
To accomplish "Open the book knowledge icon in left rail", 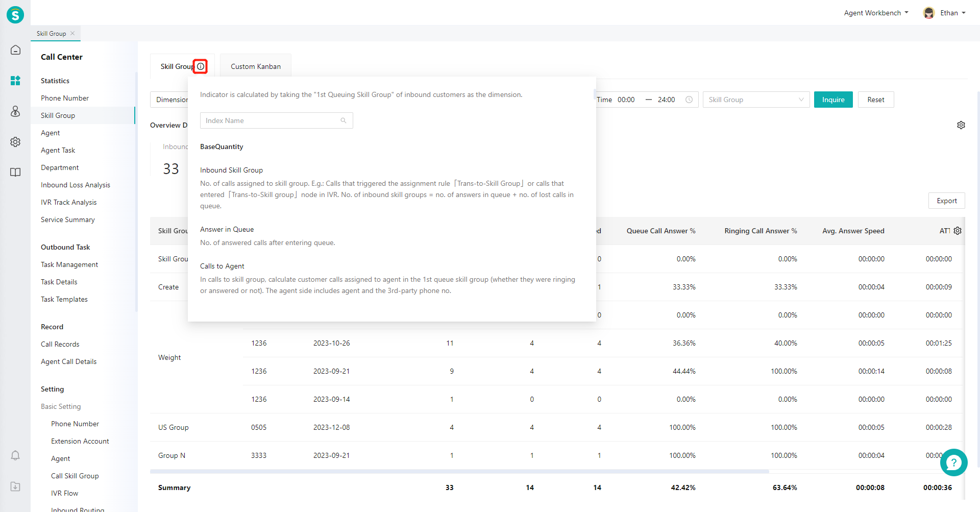I will coord(15,173).
